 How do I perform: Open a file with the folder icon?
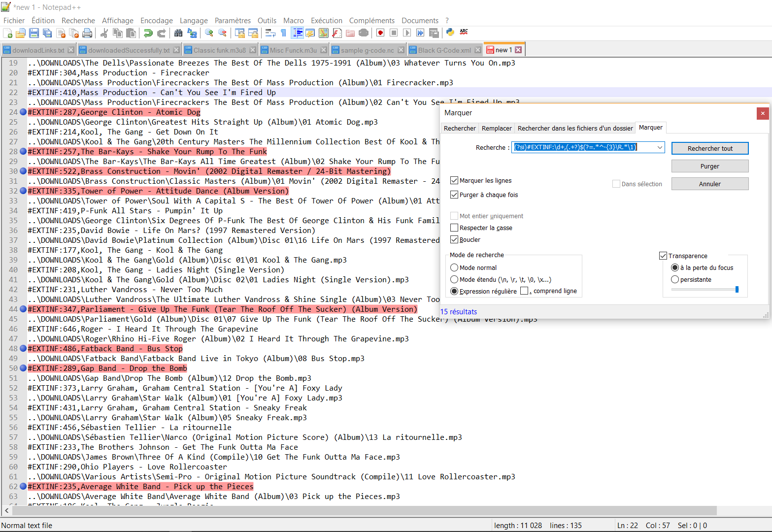(x=21, y=33)
